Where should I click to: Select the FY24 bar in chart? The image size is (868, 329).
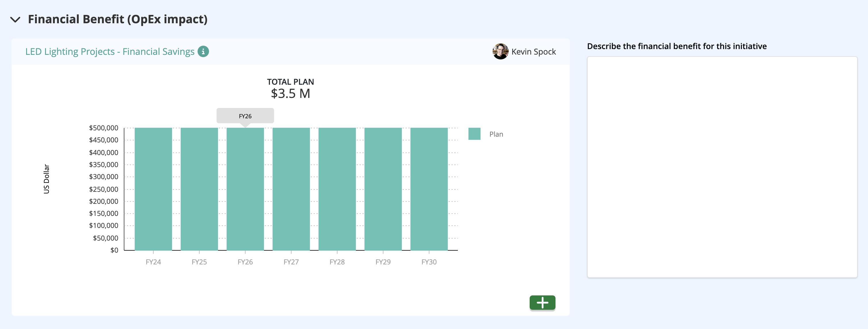pos(153,189)
